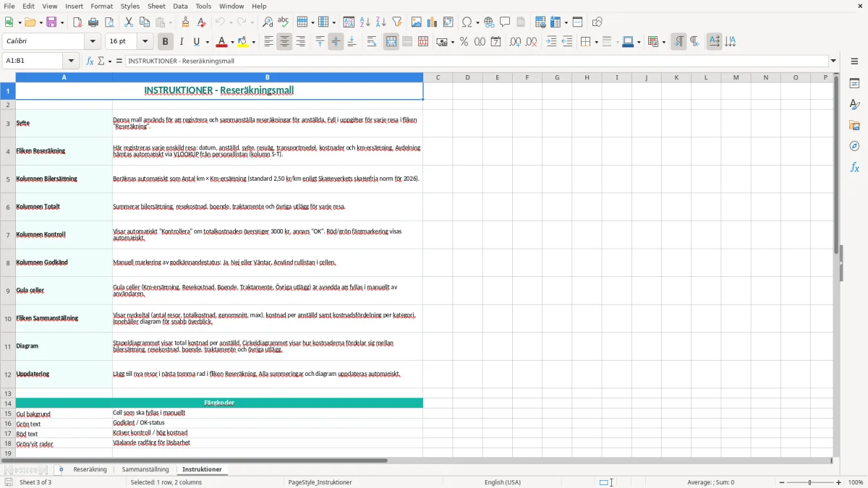868x488 pixels.
Task: Click in the formula input line
Action: click(x=476, y=61)
